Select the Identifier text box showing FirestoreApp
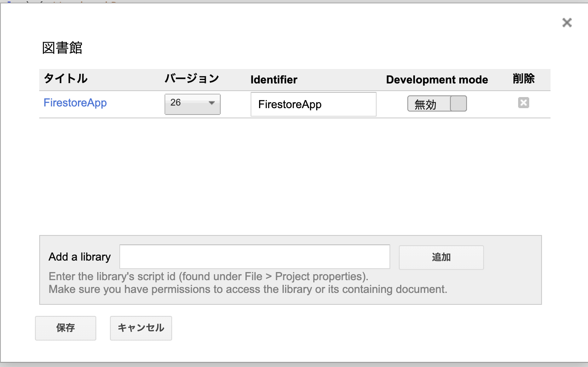This screenshot has width=588, height=367. click(313, 104)
